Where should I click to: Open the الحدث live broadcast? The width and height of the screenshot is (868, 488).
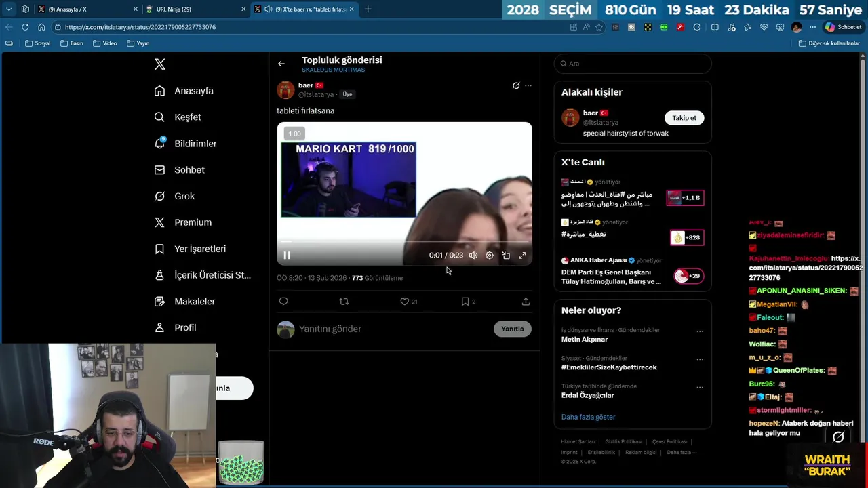[632, 195]
